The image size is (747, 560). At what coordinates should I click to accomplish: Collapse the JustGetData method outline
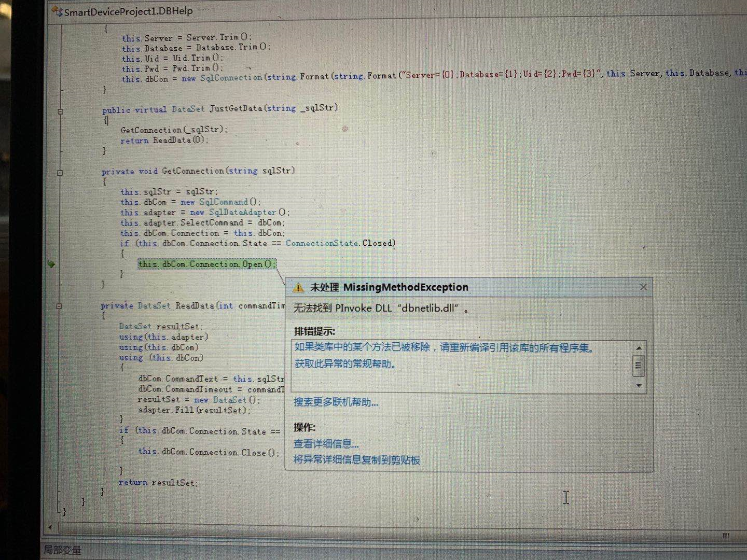click(60, 111)
